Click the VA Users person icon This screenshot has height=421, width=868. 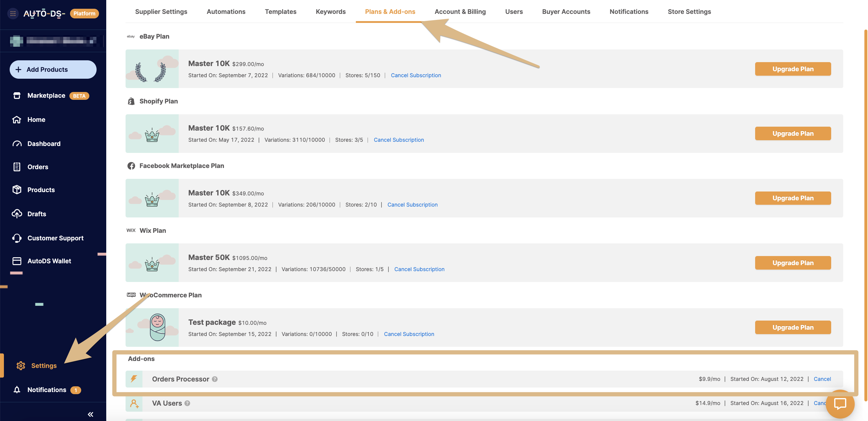click(x=134, y=403)
